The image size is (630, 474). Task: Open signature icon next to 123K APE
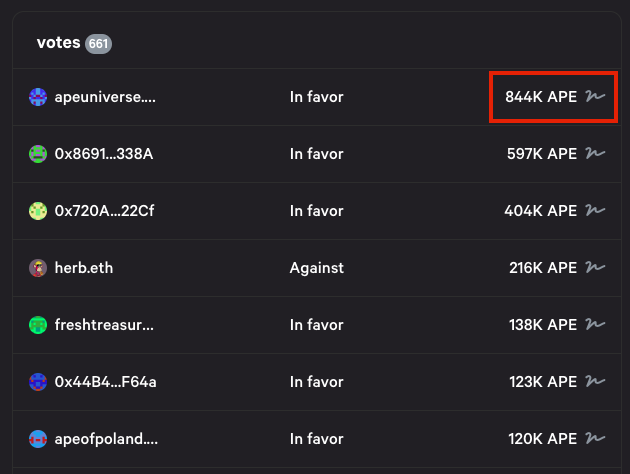(x=595, y=382)
